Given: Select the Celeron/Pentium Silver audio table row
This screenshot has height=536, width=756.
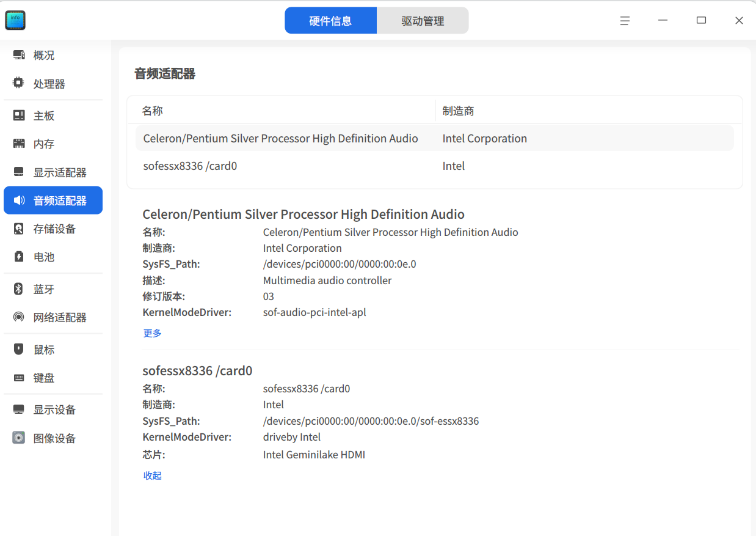Looking at the screenshot, I should (x=434, y=139).
